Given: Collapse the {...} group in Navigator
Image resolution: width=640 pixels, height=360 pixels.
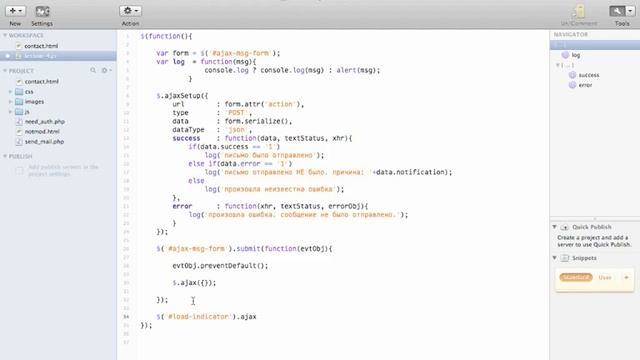Looking at the screenshot, I should [x=558, y=65].
